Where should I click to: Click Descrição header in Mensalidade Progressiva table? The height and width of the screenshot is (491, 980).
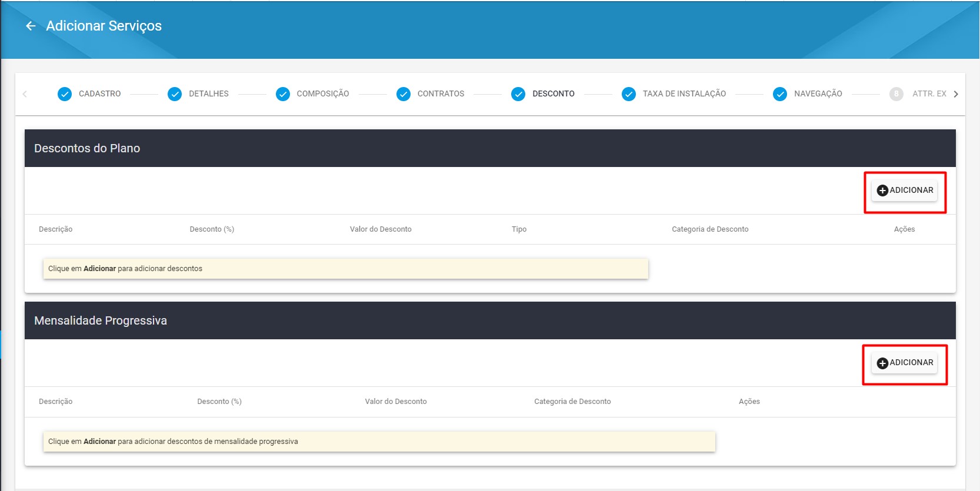click(x=56, y=402)
